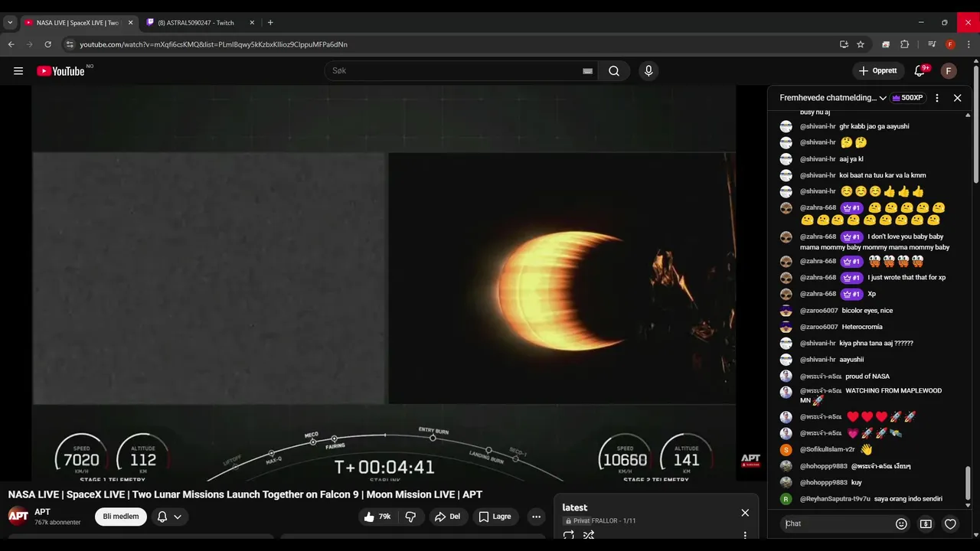Open the APT channel avatar
980x551 pixels.
click(18, 517)
